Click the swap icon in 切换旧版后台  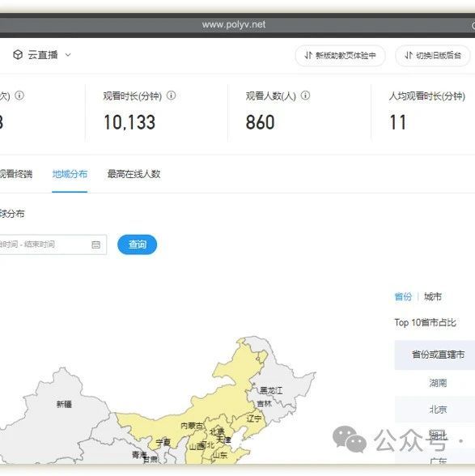(409, 55)
